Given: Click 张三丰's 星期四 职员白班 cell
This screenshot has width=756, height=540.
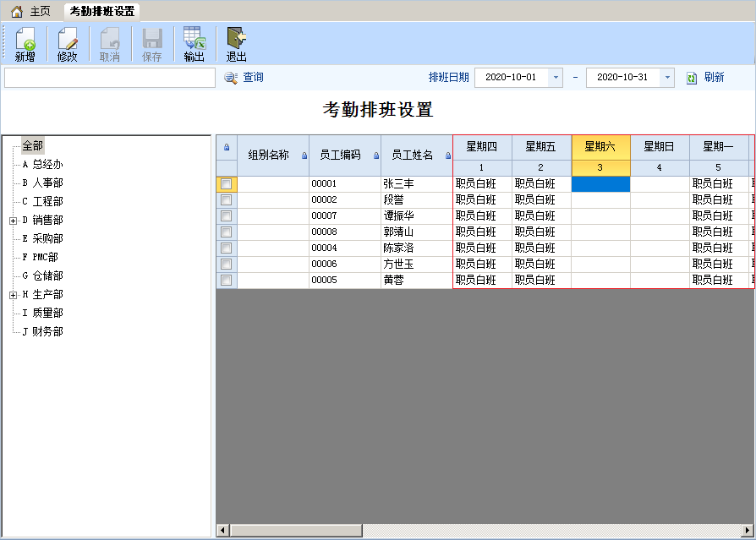Looking at the screenshot, I should pyautogui.click(x=482, y=184).
